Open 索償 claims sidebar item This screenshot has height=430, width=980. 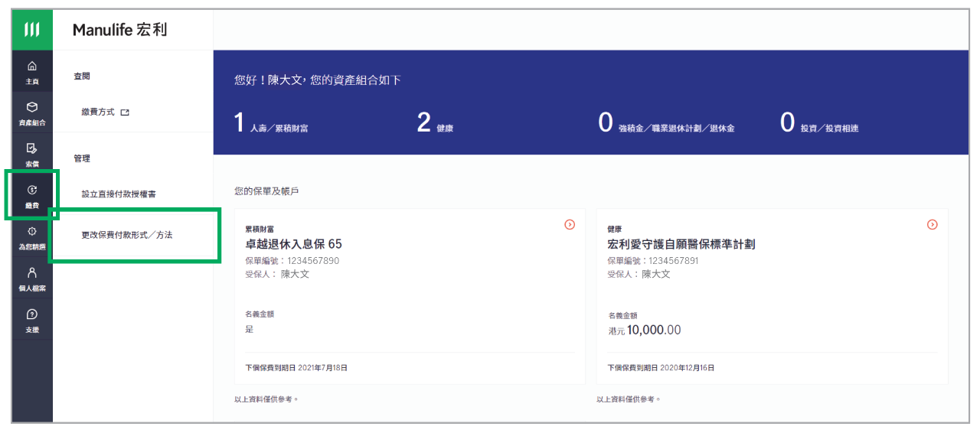coord(32,154)
